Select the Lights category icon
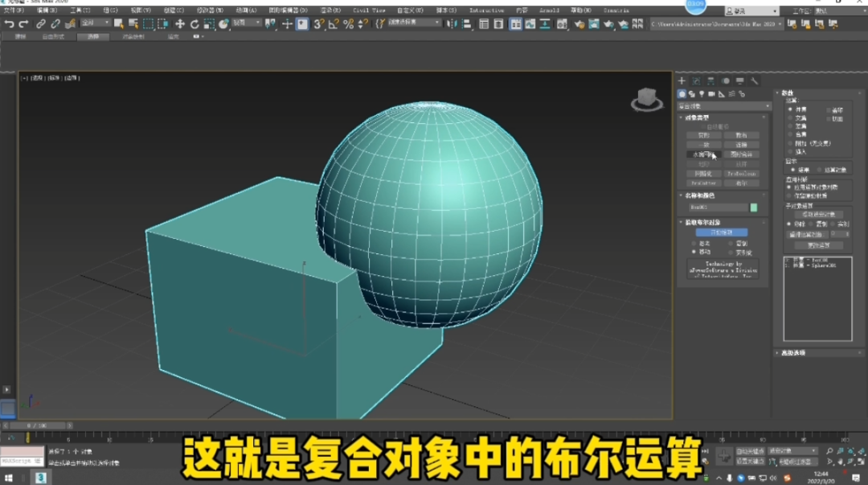Screen dimensions: 868x485 702,94
